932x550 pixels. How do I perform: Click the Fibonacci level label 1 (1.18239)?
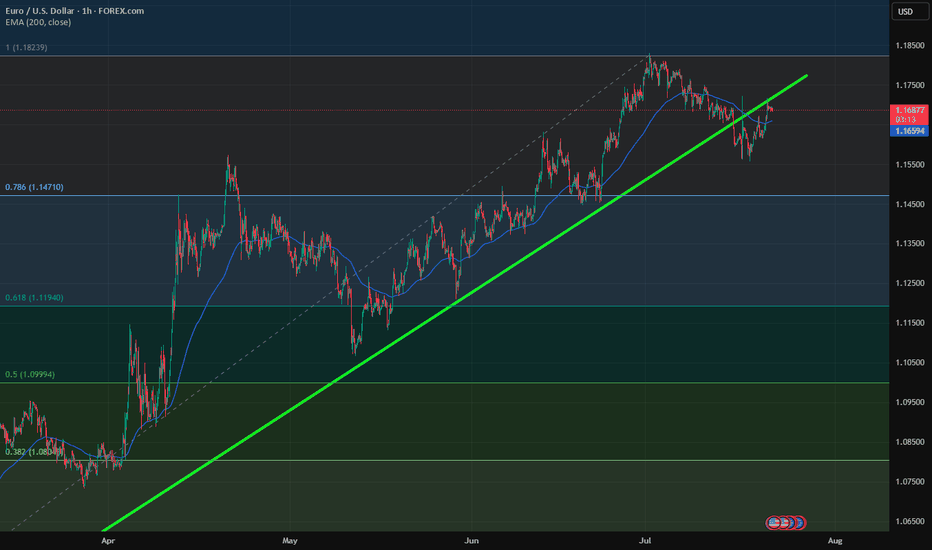[26, 47]
